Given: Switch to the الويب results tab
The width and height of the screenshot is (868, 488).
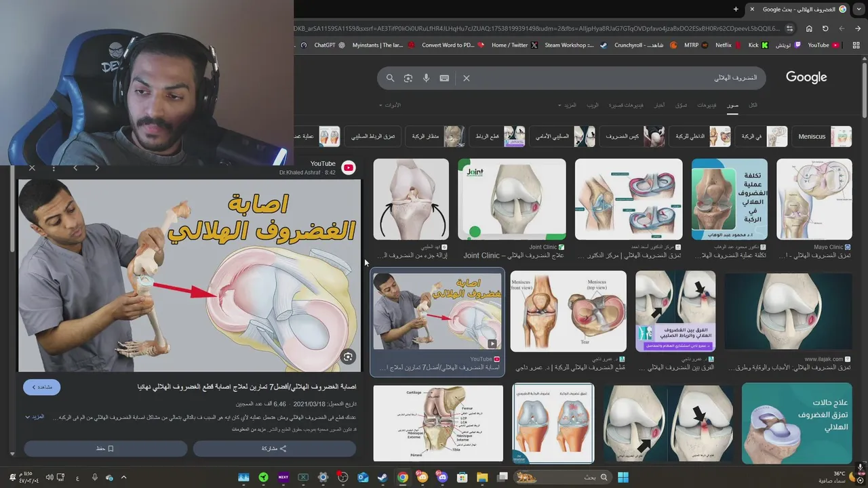Looking at the screenshot, I should tap(593, 105).
